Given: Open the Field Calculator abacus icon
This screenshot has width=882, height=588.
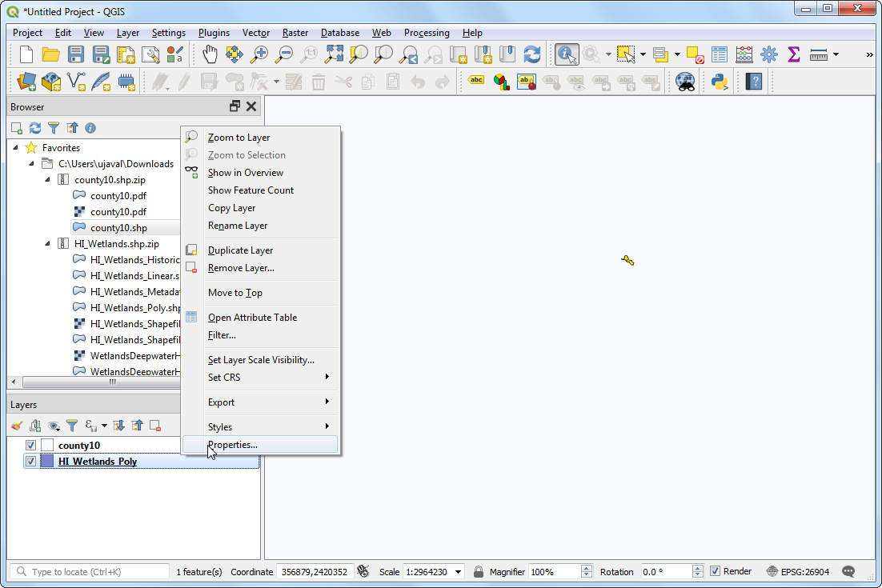Looking at the screenshot, I should tap(744, 54).
